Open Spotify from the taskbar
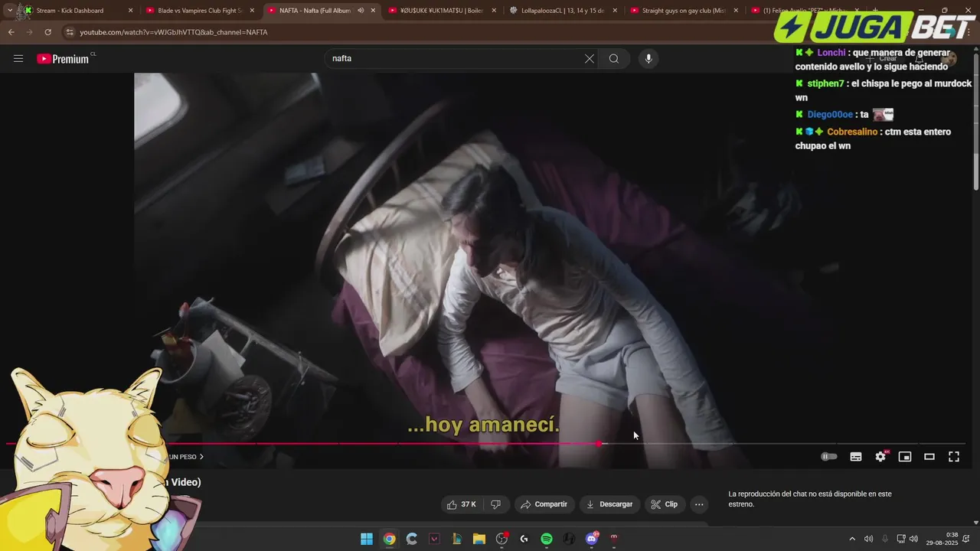 point(547,539)
